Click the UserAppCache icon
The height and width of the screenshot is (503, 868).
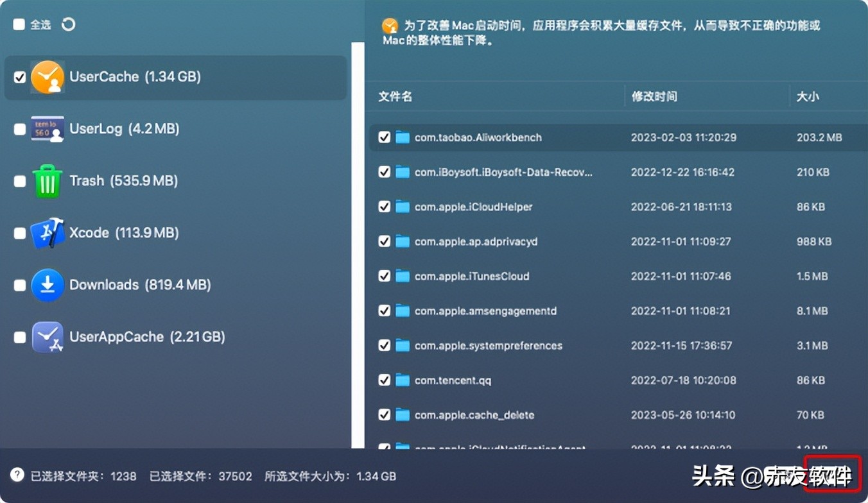(47, 336)
